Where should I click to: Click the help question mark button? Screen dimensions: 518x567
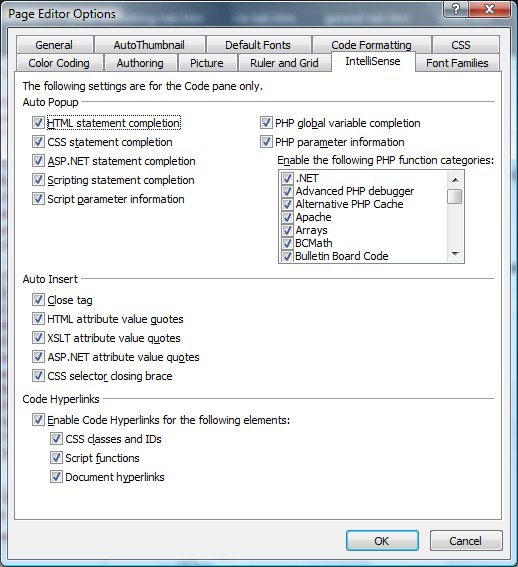tap(456, 9)
